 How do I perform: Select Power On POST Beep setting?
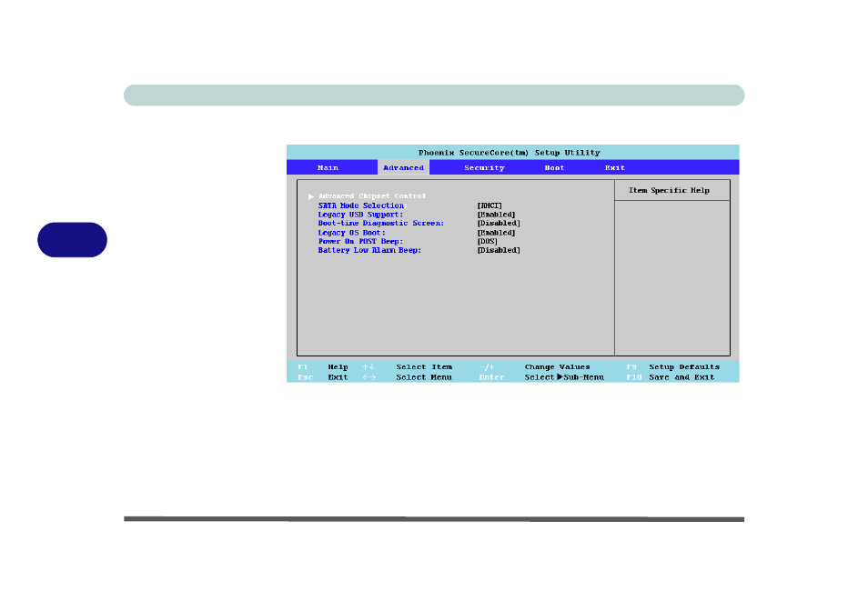[x=360, y=242]
